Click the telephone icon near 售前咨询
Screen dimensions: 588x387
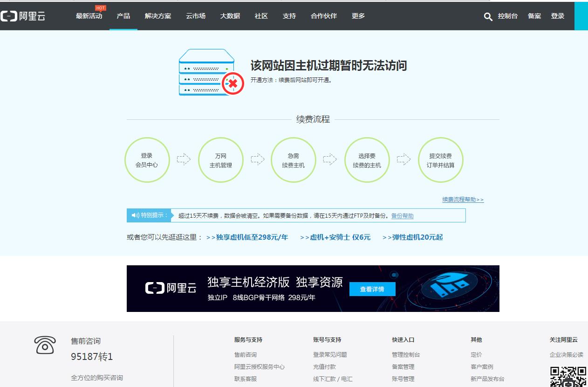(45, 345)
